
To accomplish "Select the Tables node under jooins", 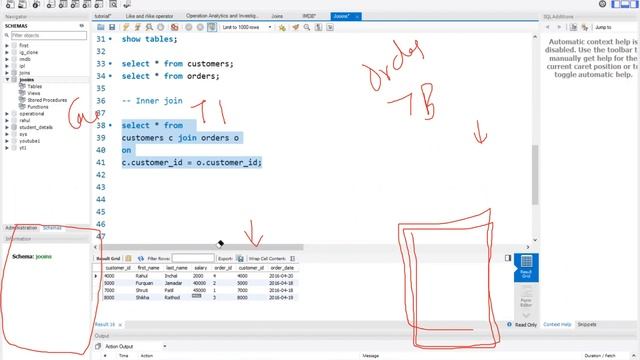I will pyautogui.click(x=34, y=87).
